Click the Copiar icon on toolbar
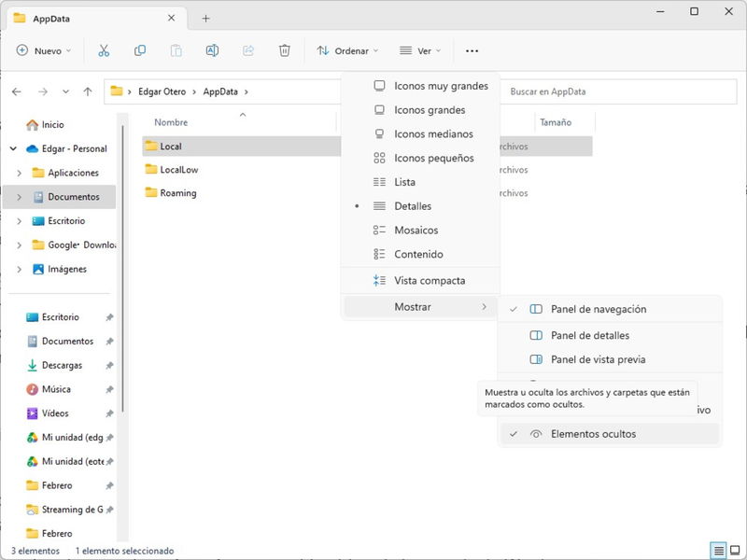This screenshot has height=560, width=747. tap(142, 50)
